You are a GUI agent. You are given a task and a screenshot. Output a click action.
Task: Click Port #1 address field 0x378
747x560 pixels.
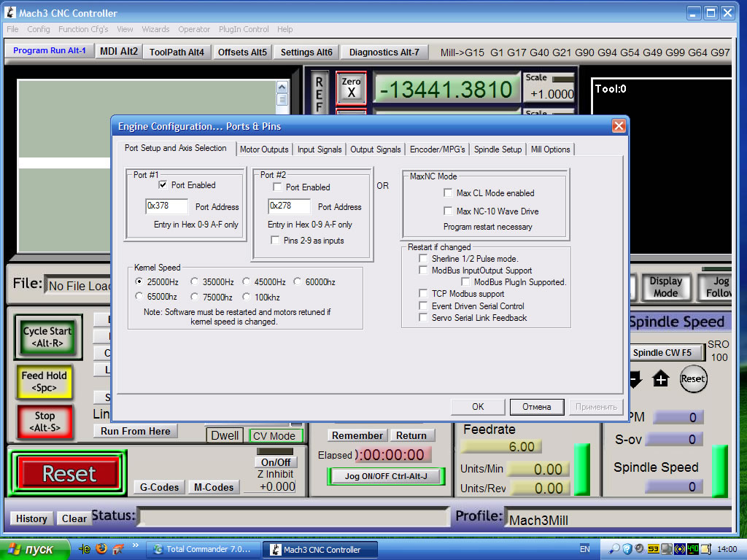166,206
